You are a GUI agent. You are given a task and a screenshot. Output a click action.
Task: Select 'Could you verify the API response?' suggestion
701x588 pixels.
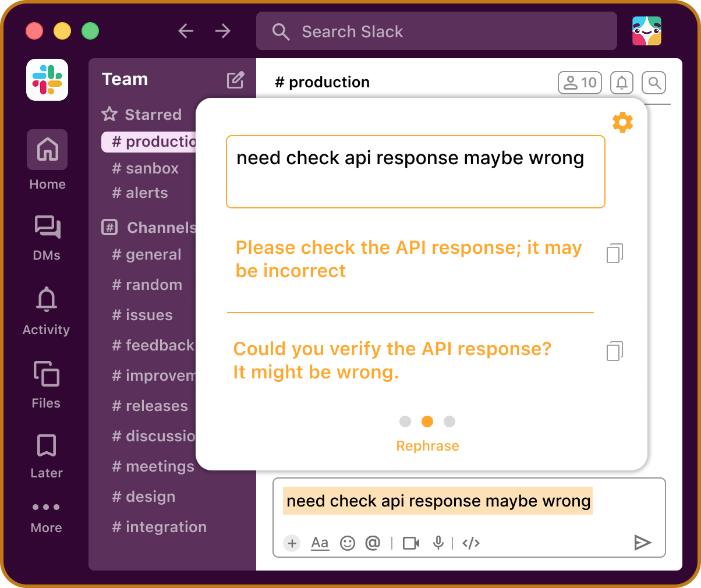coord(392,360)
